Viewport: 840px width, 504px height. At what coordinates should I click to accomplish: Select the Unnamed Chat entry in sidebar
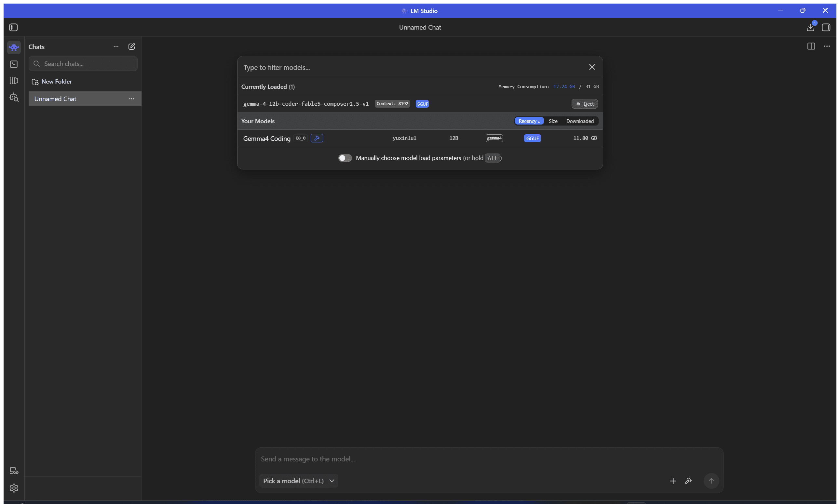(85, 99)
